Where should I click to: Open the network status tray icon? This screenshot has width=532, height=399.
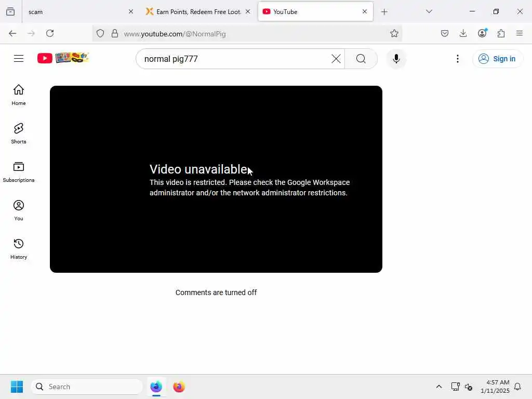point(455,387)
